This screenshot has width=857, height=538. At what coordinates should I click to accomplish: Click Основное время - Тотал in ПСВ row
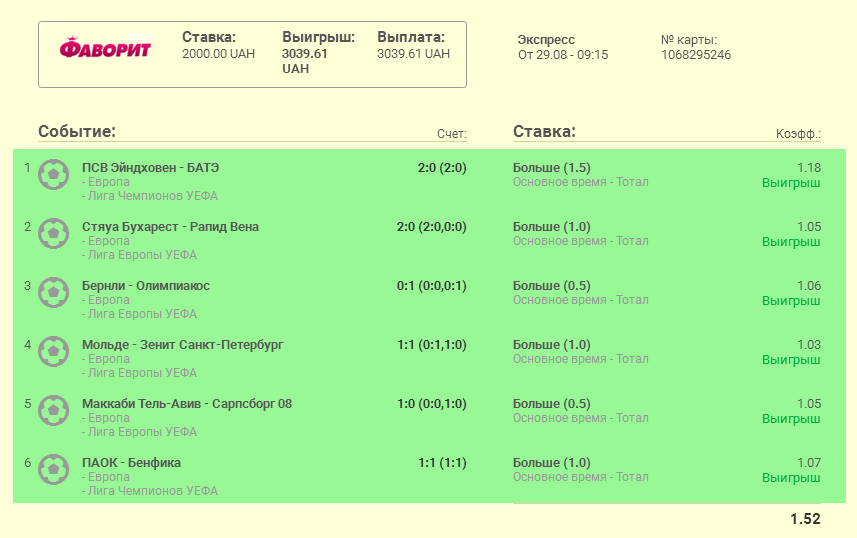[580, 182]
